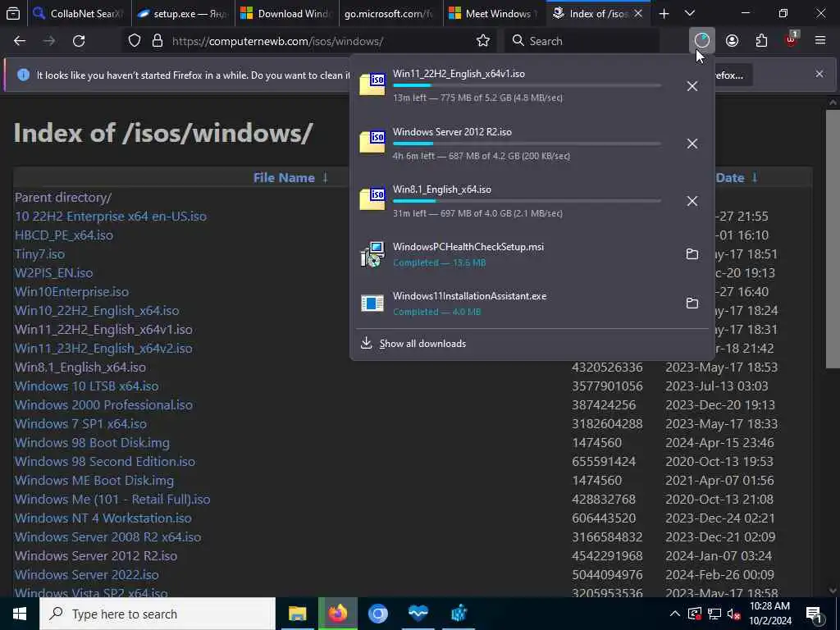Switch to the Meet Windows tab
This screenshot has height=630, width=840.
(x=495, y=13)
